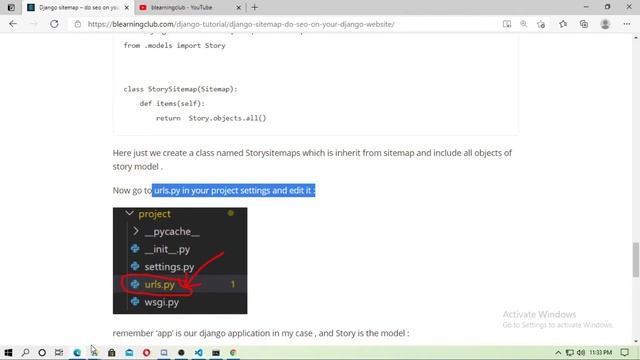
Task: Close the blearningclub YouTube tab
Action: pyautogui.click(x=239, y=7)
